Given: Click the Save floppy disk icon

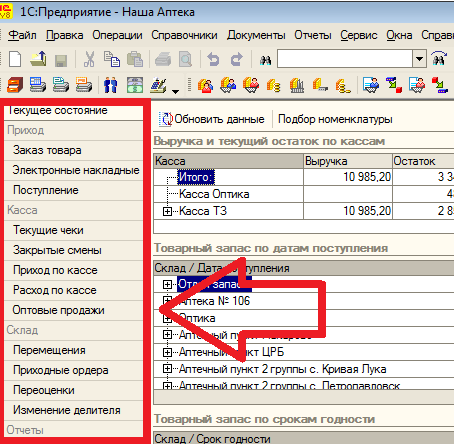Looking at the screenshot, I should 61,60.
